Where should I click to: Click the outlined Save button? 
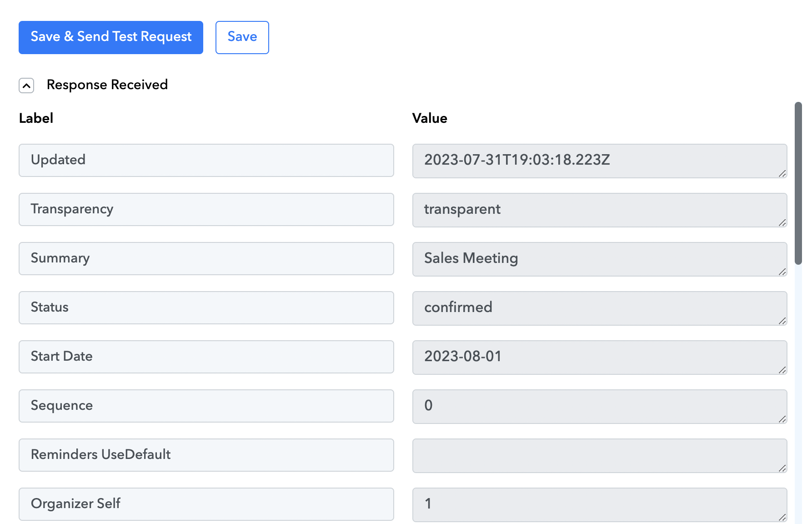click(242, 37)
